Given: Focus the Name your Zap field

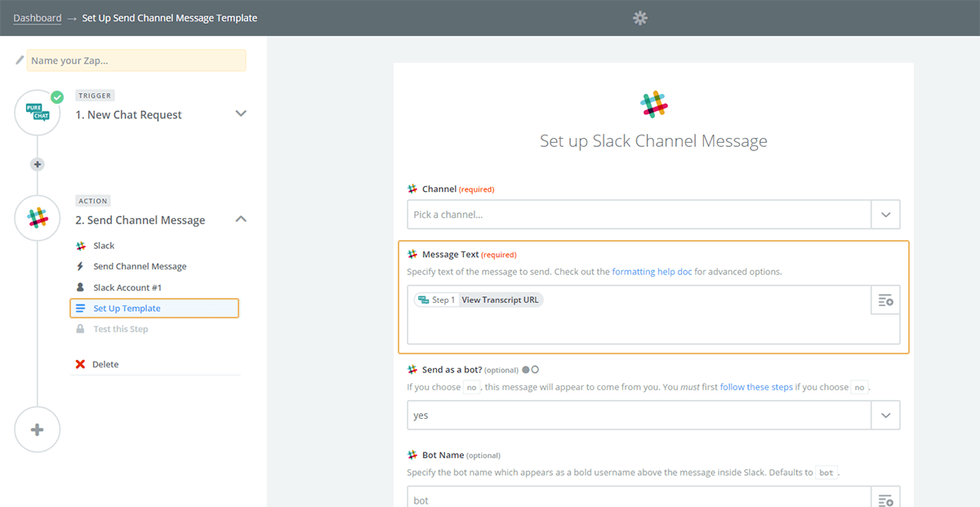Looking at the screenshot, I should (x=136, y=60).
